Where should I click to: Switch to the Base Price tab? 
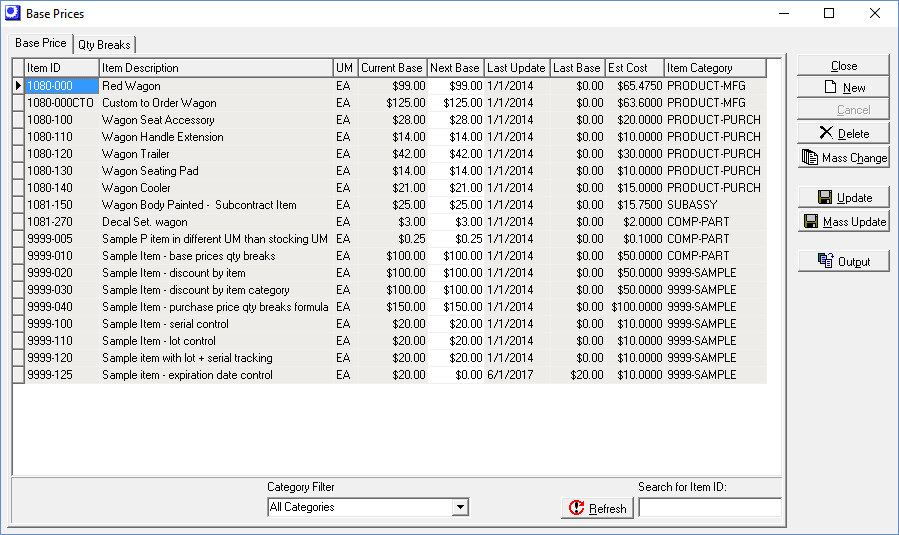click(41, 43)
